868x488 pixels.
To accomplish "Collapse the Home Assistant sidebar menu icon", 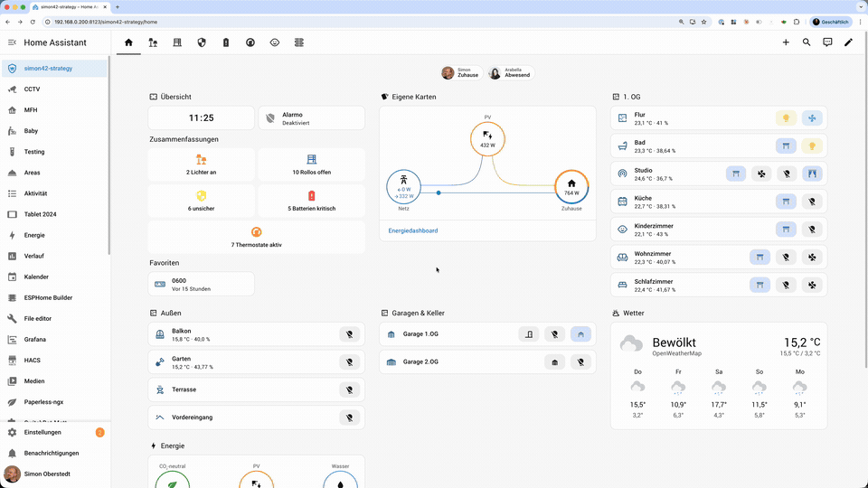I will pos(12,42).
